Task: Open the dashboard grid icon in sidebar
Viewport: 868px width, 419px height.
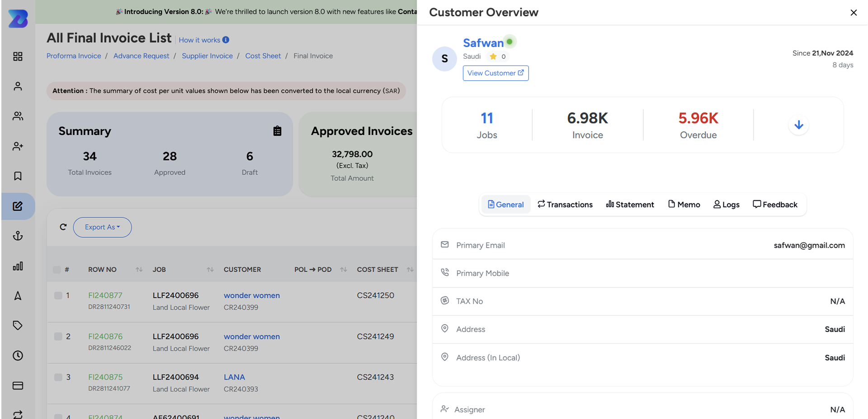Action: (x=18, y=56)
